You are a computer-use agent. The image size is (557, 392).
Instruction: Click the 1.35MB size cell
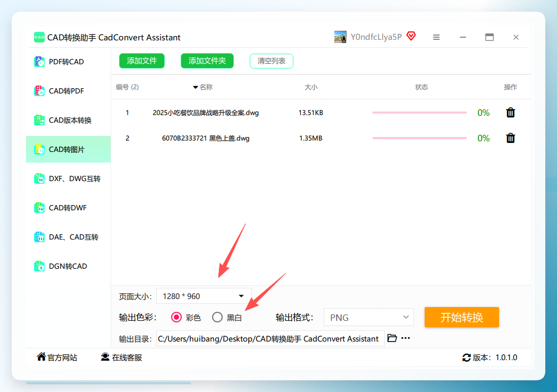click(x=311, y=138)
